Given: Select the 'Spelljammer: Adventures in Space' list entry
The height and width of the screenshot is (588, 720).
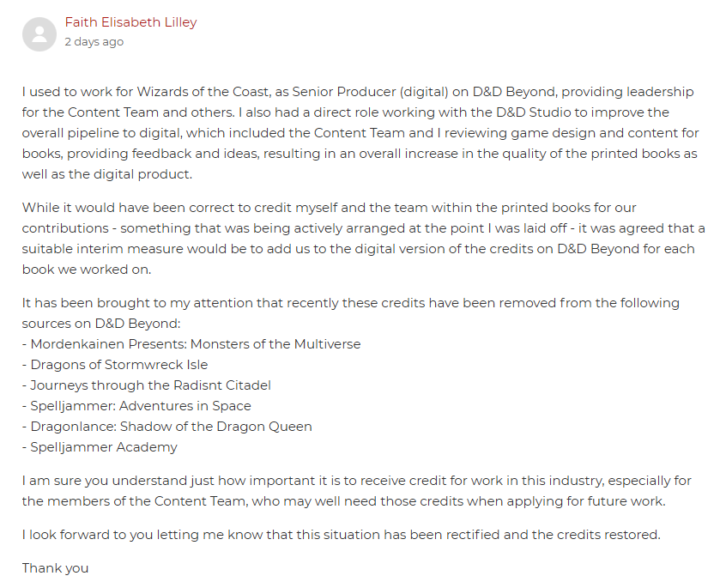Looking at the screenshot, I should (x=136, y=406).
